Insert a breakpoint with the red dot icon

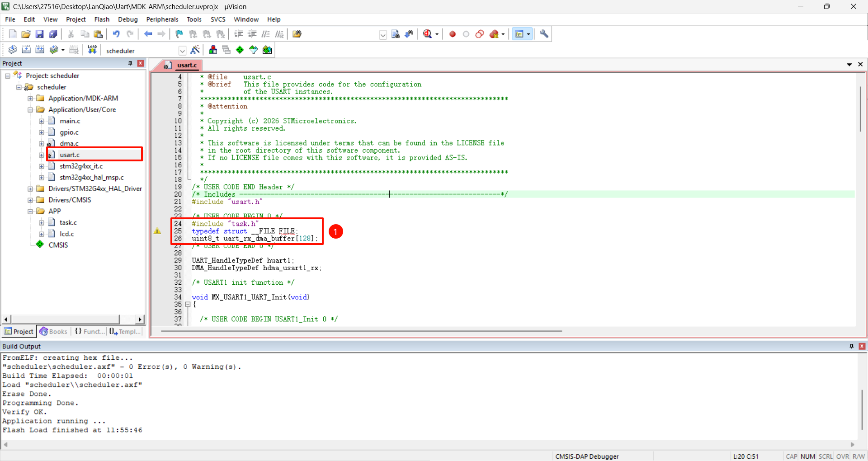(453, 34)
